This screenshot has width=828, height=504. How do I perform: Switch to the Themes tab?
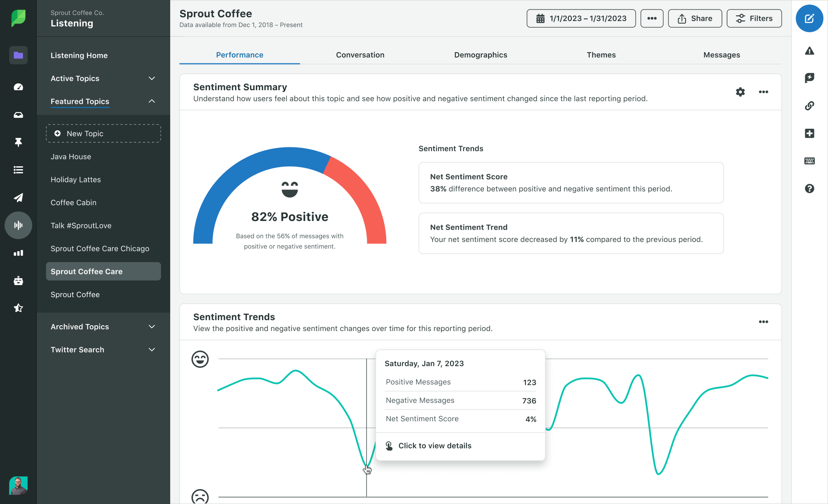pos(602,55)
